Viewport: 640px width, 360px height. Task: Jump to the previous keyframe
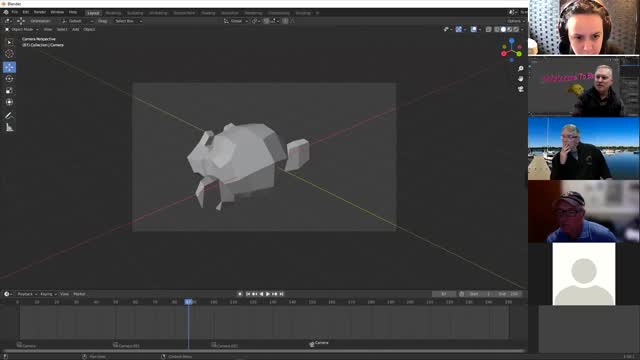255,294
